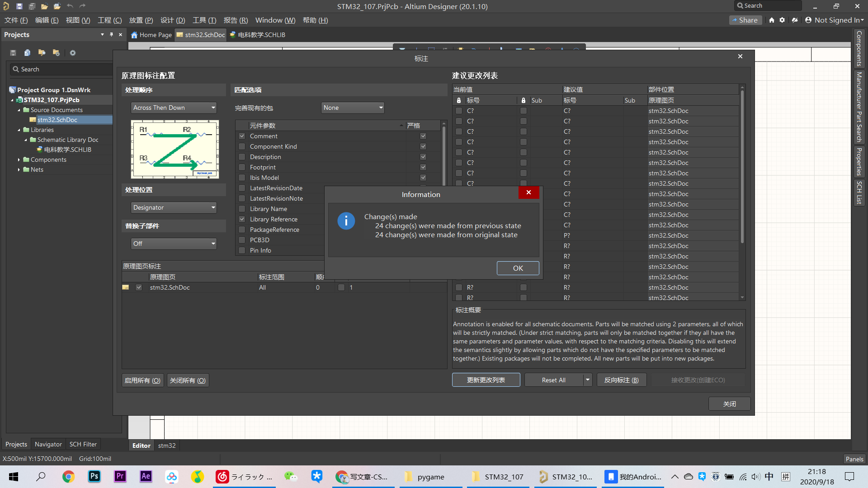Click the undo arrow in the title bar
The height and width of the screenshot is (488, 868).
click(70, 6)
